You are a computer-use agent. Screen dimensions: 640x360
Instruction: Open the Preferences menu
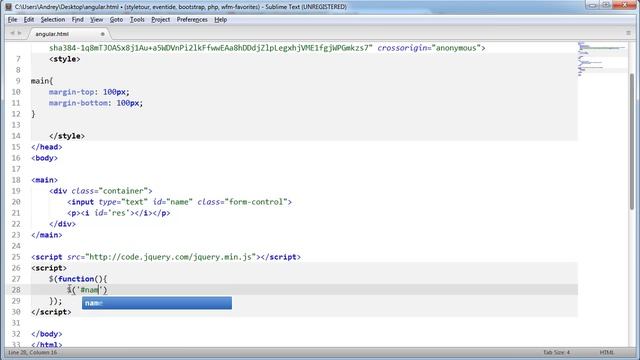[x=192, y=20]
